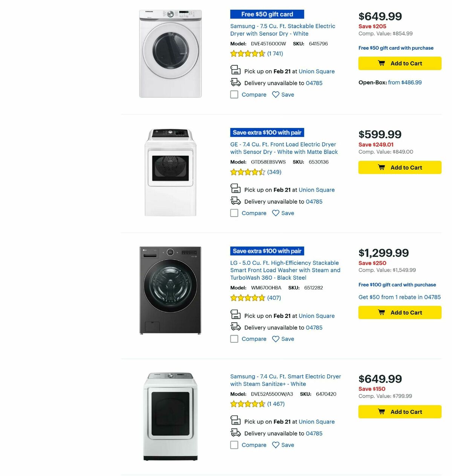The image size is (452, 476).
Task: Click the heart Save icon for the Samsung smart dryer
Action: 276,445
